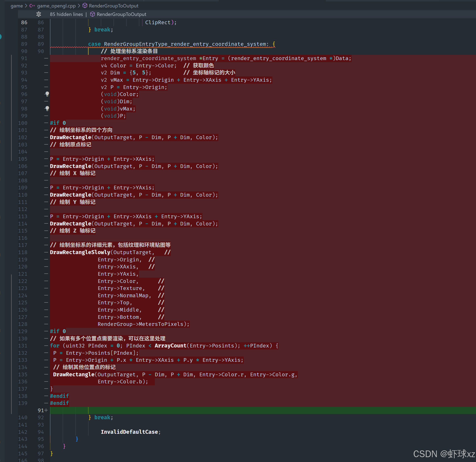Click the lightbulb on line 96
The image size is (476, 462).
click(47, 94)
